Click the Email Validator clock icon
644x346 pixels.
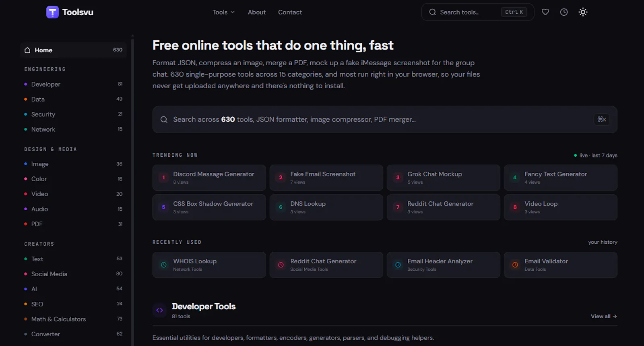(515, 265)
